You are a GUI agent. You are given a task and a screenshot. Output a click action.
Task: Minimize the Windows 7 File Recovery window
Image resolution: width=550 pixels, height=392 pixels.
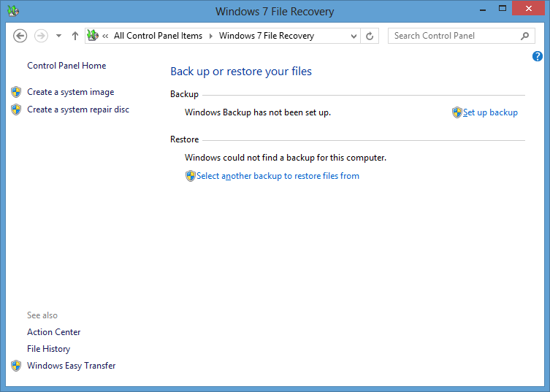point(483,9)
